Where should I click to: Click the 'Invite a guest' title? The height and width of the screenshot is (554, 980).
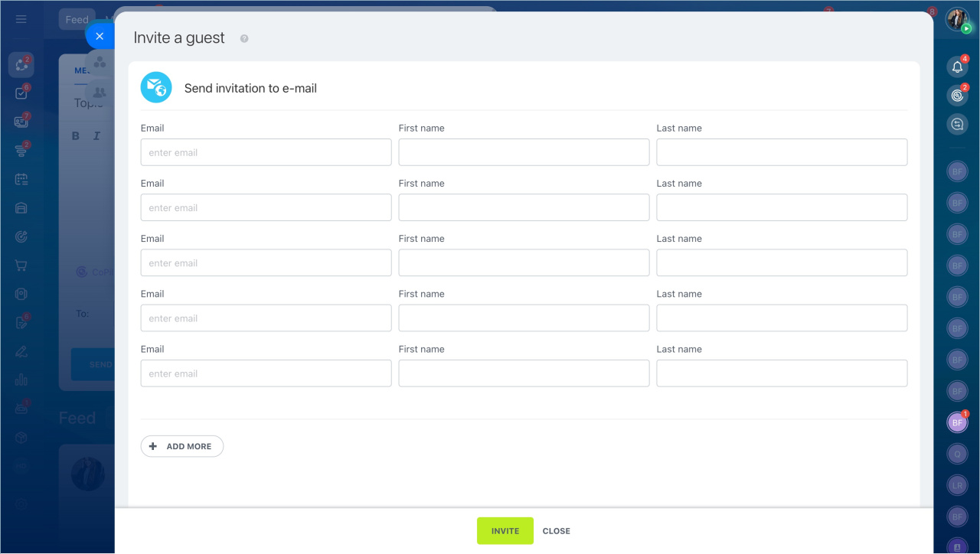pos(179,37)
